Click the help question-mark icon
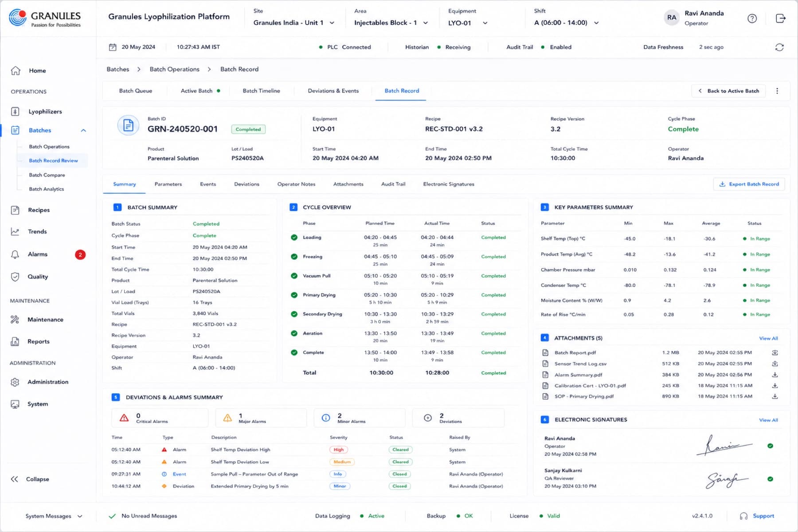 (x=752, y=18)
